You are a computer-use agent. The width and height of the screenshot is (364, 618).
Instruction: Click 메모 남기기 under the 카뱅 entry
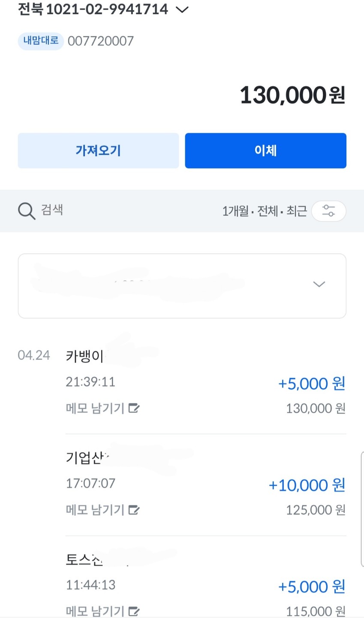tap(95, 408)
